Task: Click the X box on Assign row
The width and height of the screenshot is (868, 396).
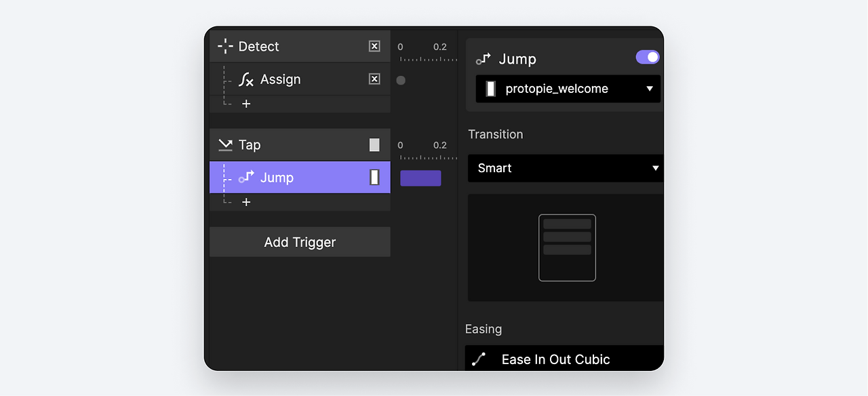Action: [x=374, y=79]
